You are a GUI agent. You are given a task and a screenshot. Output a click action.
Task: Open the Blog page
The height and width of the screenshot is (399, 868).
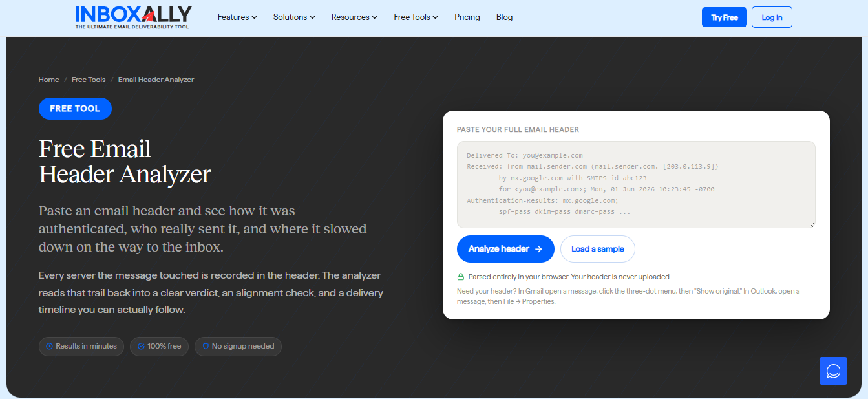click(504, 17)
